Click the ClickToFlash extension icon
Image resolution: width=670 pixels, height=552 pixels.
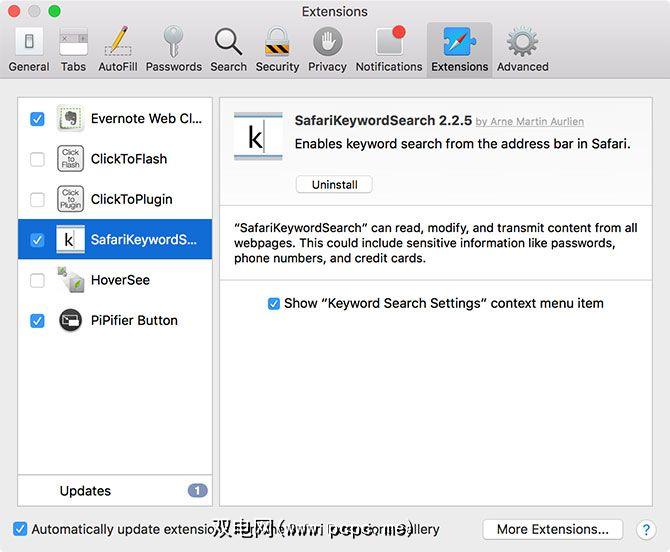(71, 159)
